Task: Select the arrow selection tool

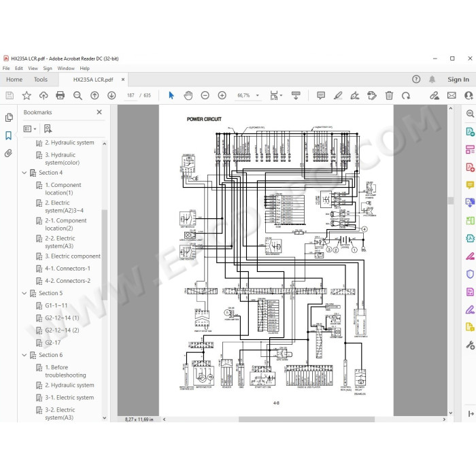Action: click(171, 96)
